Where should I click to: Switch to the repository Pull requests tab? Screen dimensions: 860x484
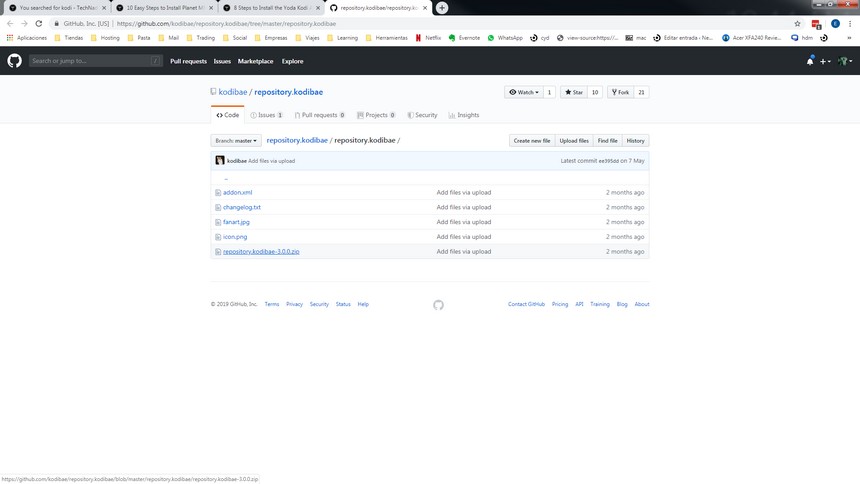coord(320,115)
